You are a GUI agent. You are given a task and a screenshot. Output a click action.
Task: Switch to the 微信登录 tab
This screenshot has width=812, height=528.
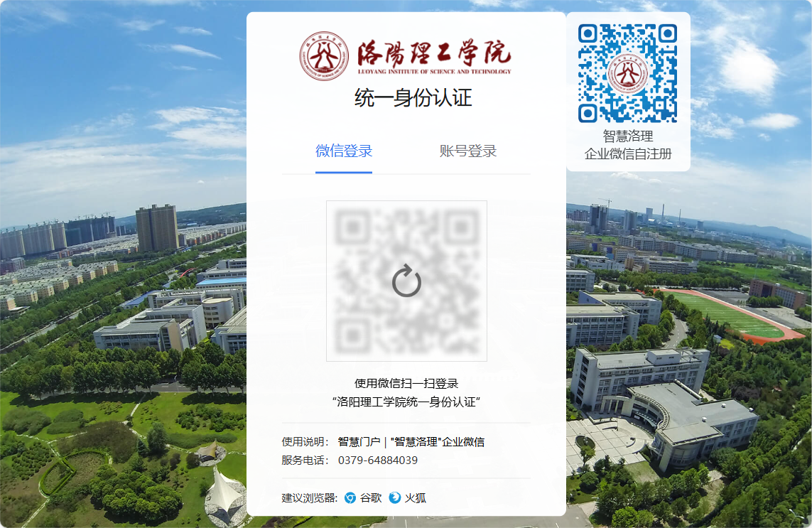(x=345, y=150)
